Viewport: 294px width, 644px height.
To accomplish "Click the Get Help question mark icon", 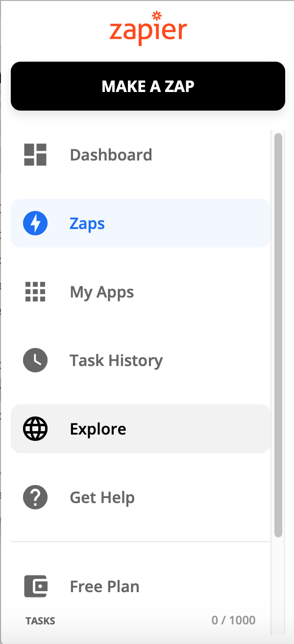I will coord(35,497).
